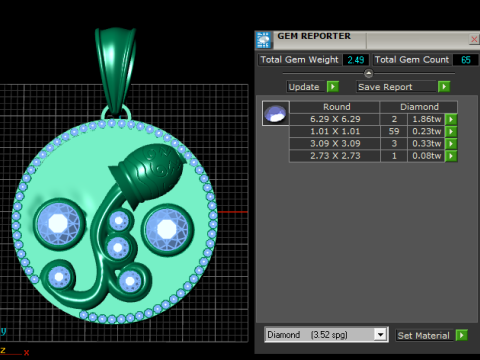Click the Total Gem Count label

[412, 60]
